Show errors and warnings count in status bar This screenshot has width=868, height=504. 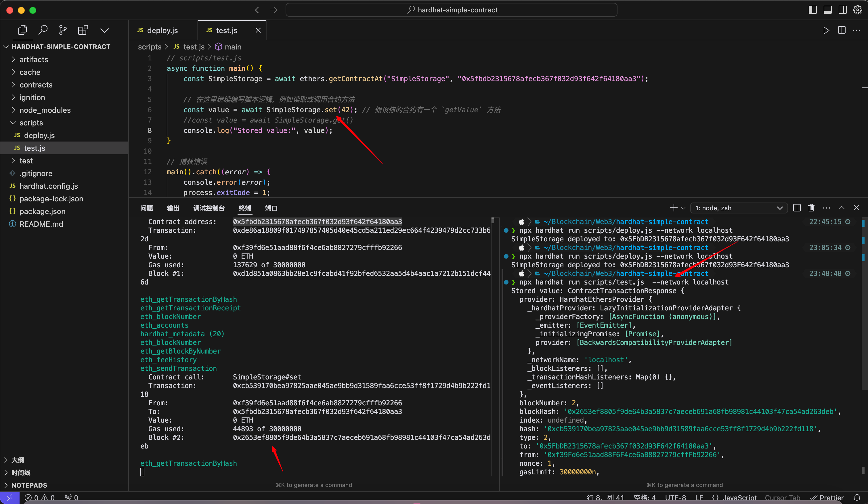(x=40, y=497)
